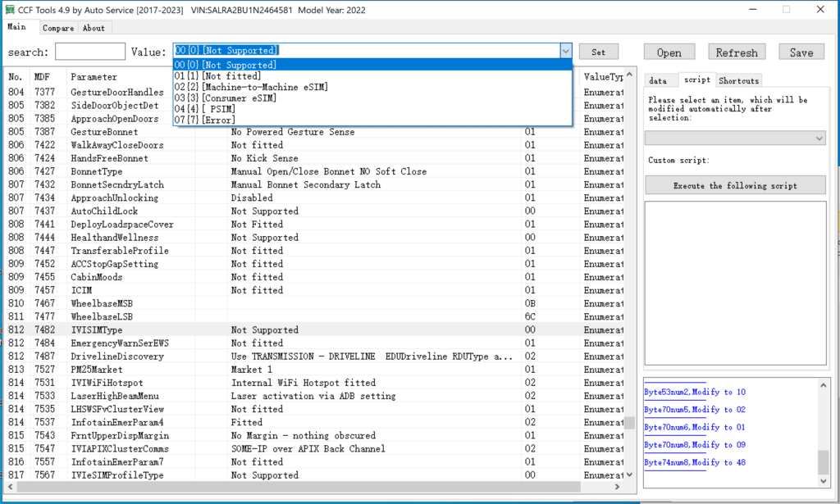Viewport: 840px width, 504px height.
Task: Click the Refresh button
Action: [736, 52]
